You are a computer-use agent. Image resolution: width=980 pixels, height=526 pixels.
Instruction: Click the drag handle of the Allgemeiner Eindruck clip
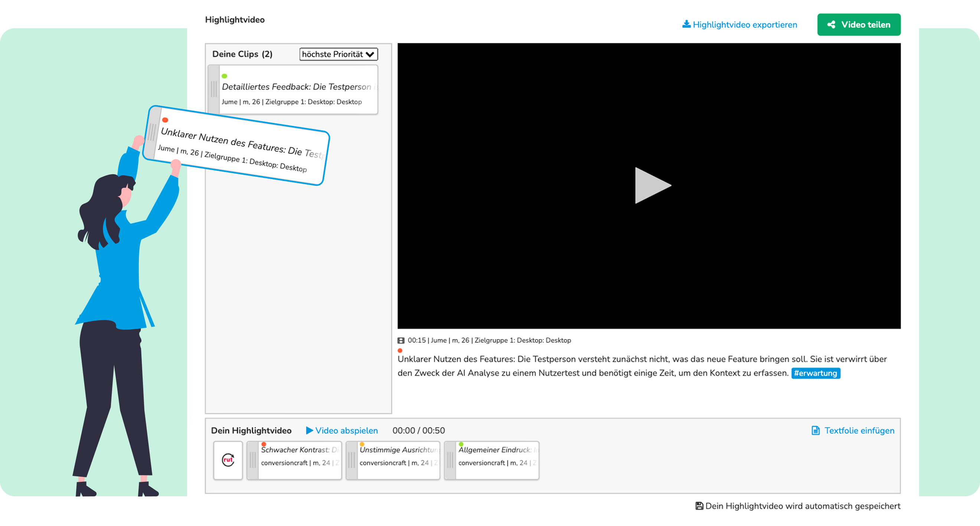point(450,460)
